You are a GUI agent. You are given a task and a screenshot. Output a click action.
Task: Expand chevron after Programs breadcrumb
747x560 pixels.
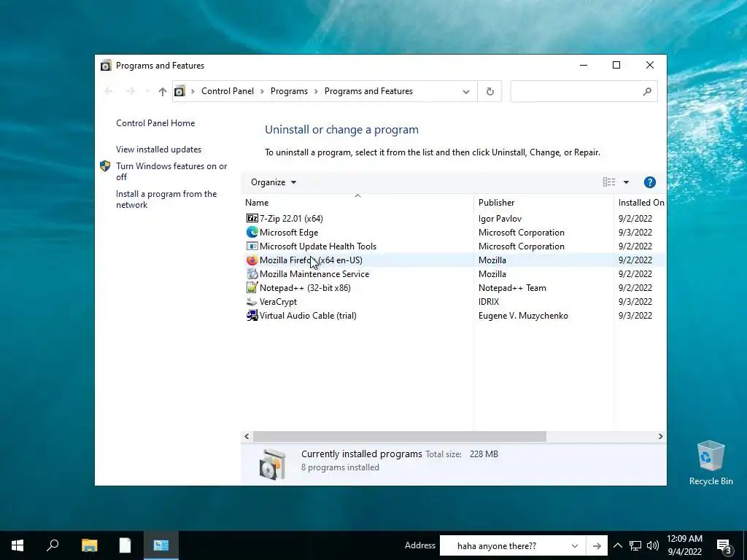(316, 91)
